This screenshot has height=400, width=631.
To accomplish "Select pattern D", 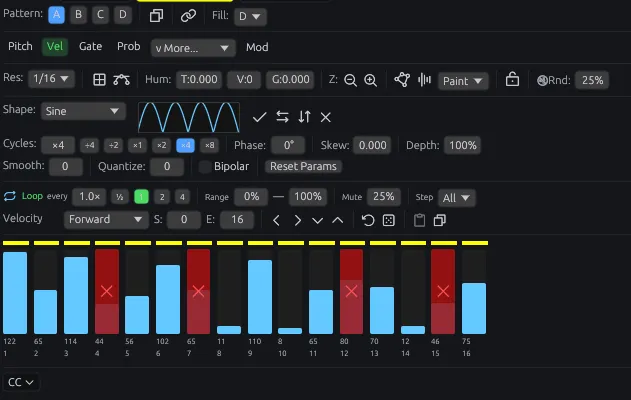I will click(123, 15).
